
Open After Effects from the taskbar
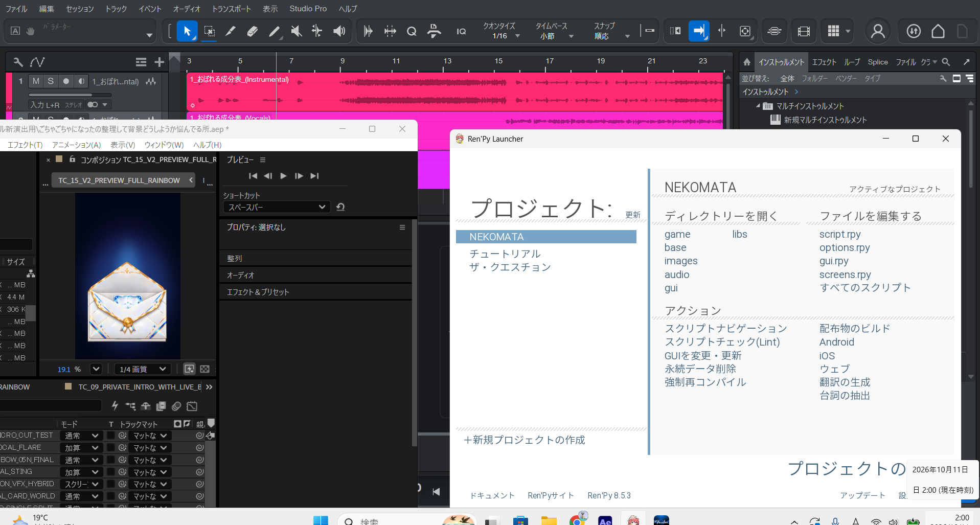click(605, 520)
